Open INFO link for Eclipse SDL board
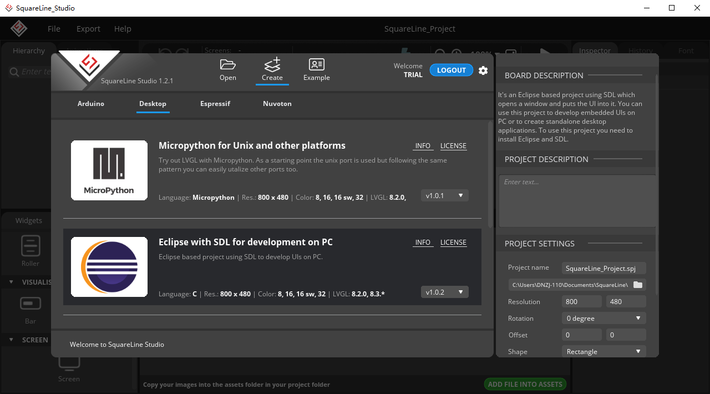This screenshot has width=710, height=394. pyautogui.click(x=422, y=242)
